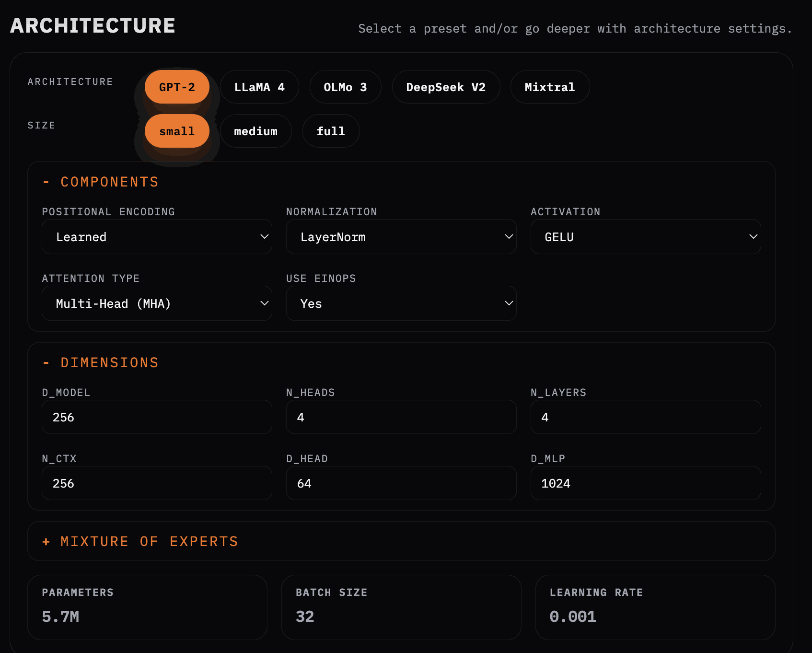Image resolution: width=812 pixels, height=653 pixels.
Task: Set model size to medium
Action: tap(255, 131)
